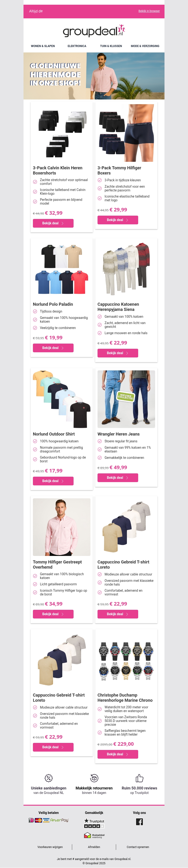Screen dimensions: 188x868
Task: Click the Thuiswinkel Waarborg logo
Action: point(94,835)
